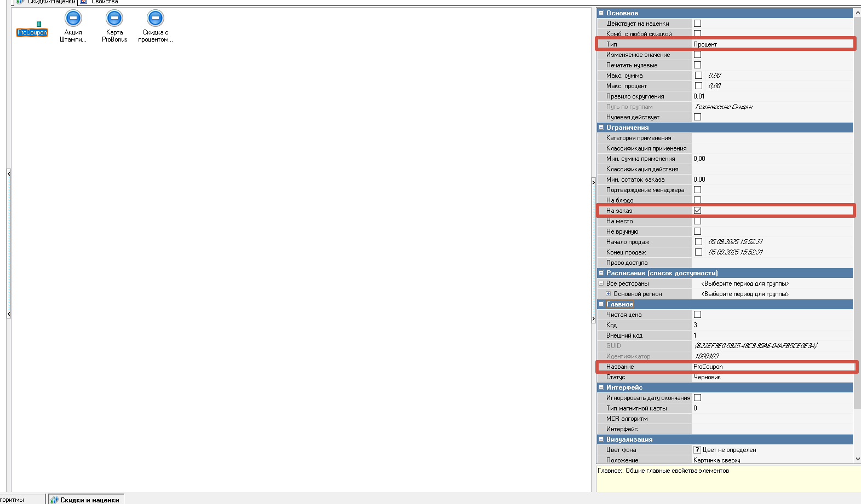861x504 pixels.
Task: Enable the Действует на наценки checkbox
Action: click(x=697, y=24)
